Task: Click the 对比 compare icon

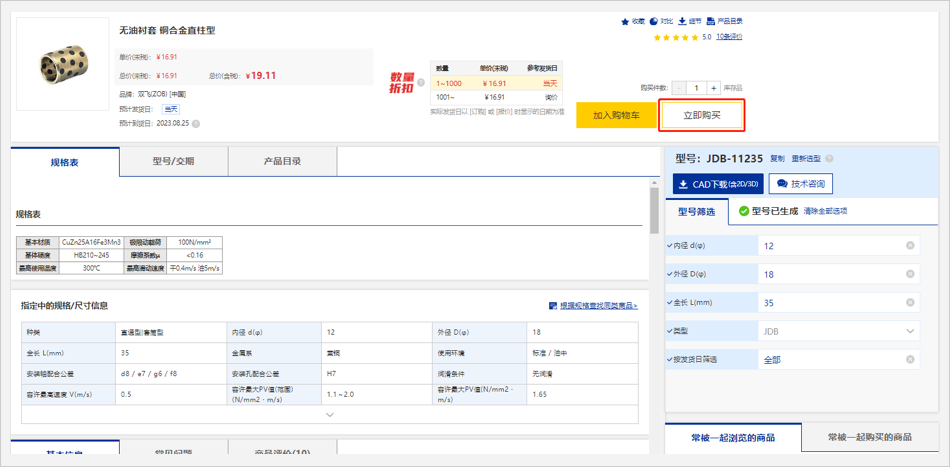Action: [x=654, y=21]
